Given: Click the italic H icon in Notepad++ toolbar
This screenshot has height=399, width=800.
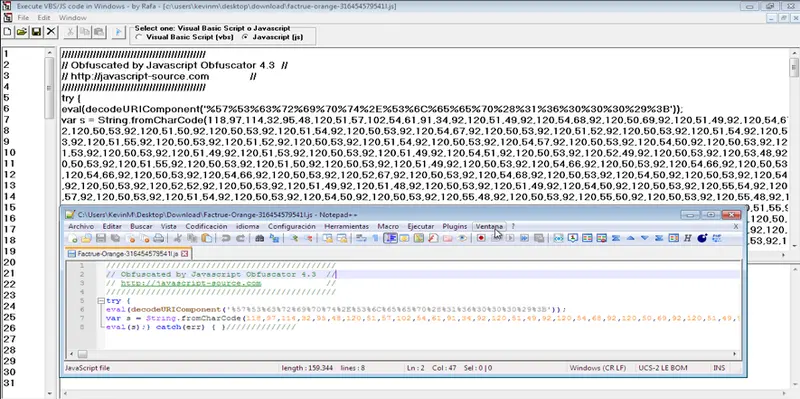Looking at the screenshot, I should point(687,238).
